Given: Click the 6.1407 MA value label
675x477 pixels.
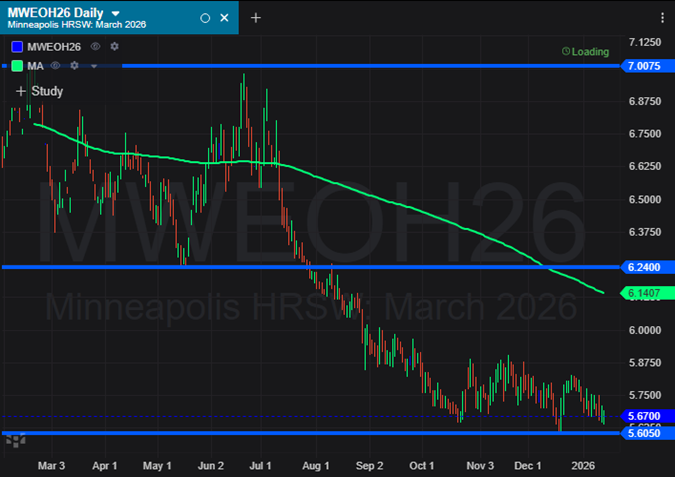Looking at the screenshot, I should (647, 293).
